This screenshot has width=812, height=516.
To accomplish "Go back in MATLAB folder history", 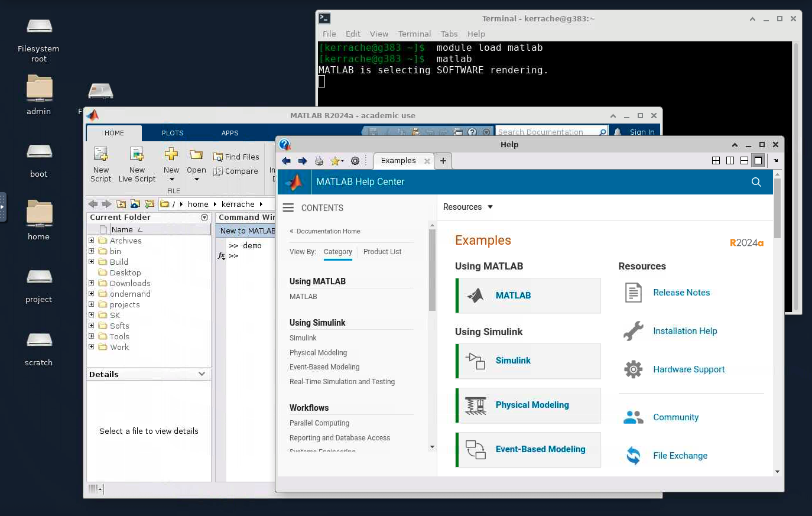I will coord(93,204).
